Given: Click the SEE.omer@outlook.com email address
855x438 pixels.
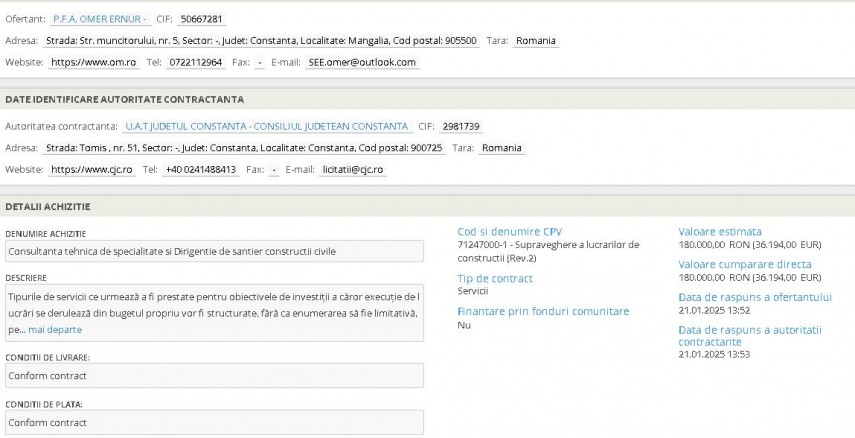Looking at the screenshot, I should click(361, 62).
